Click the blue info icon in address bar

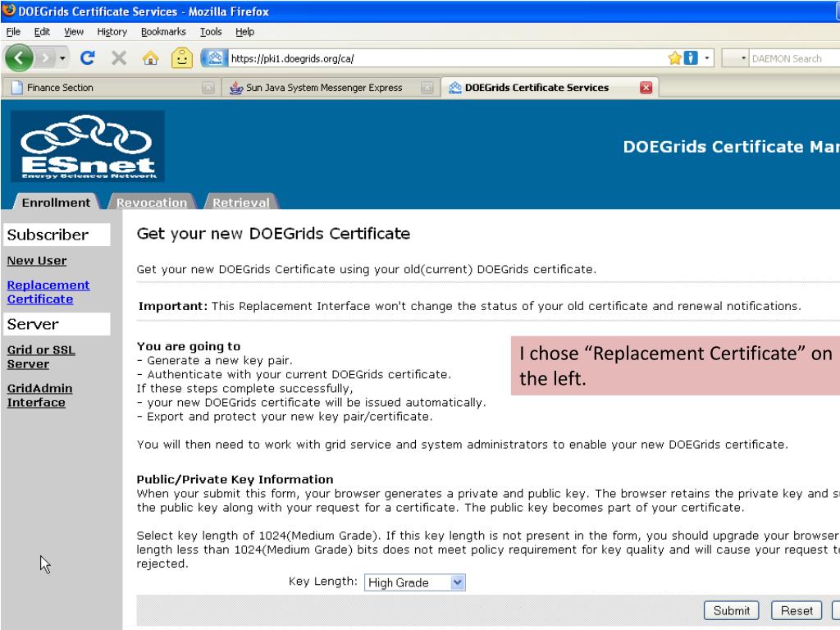pos(691,58)
